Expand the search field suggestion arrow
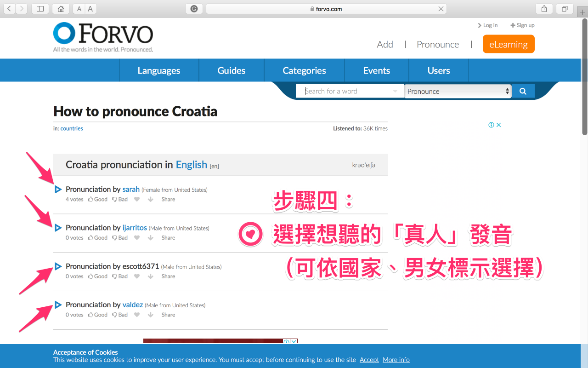588x368 pixels. 395,92
